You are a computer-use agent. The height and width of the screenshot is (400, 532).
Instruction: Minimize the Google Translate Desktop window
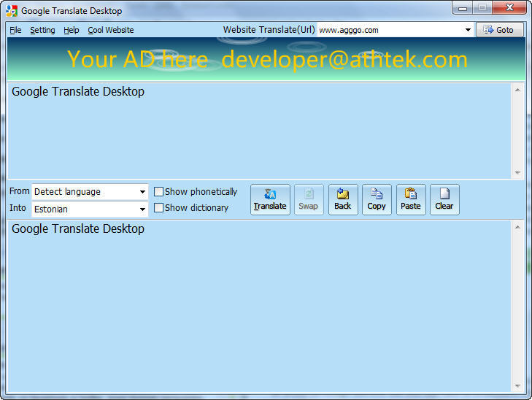(x=463, y=8)
